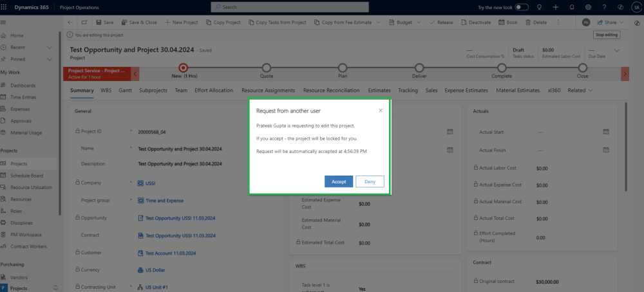This screenshot has width=644, height=292.
Task: Click the next stage arrow on process bar
Action: (x=625, y=74)
